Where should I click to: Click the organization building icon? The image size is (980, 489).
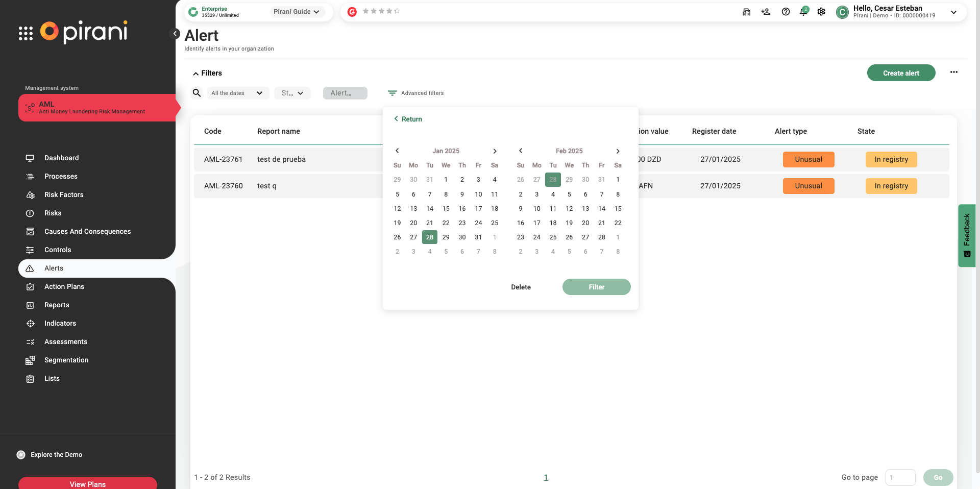pos(746,12)
